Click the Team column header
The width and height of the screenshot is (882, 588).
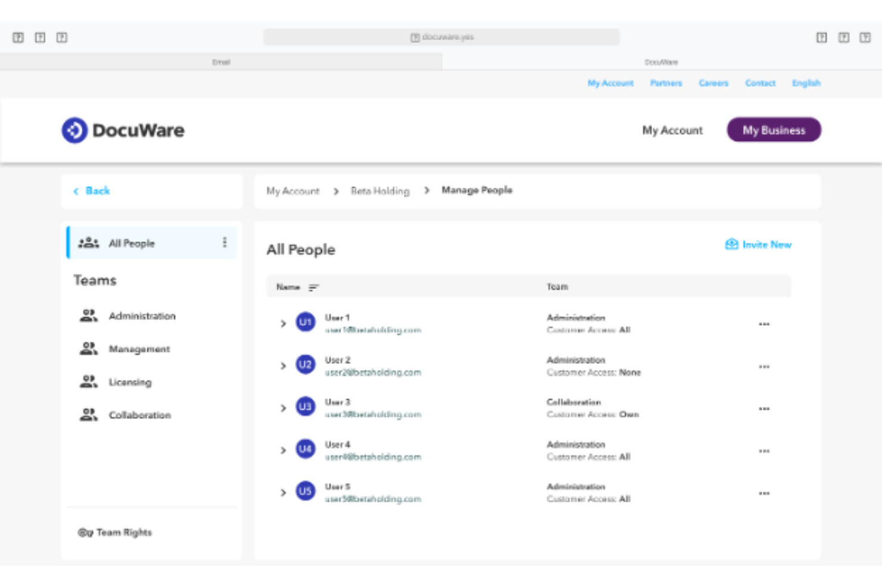[557, 287]
